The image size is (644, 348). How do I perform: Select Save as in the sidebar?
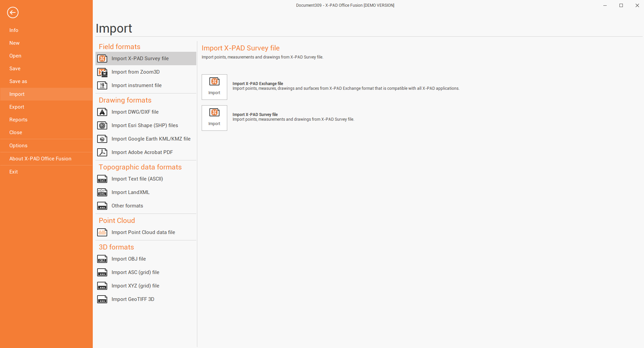click(18, 81)
